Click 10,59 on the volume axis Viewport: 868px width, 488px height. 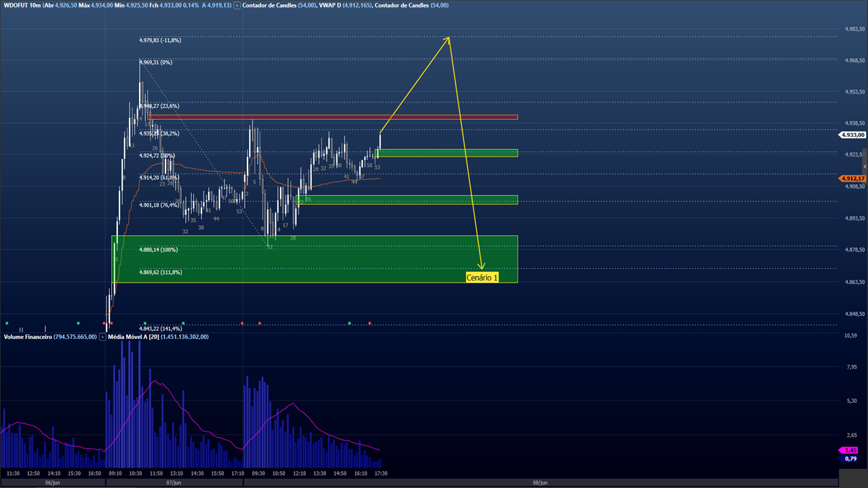pos(851,335)
